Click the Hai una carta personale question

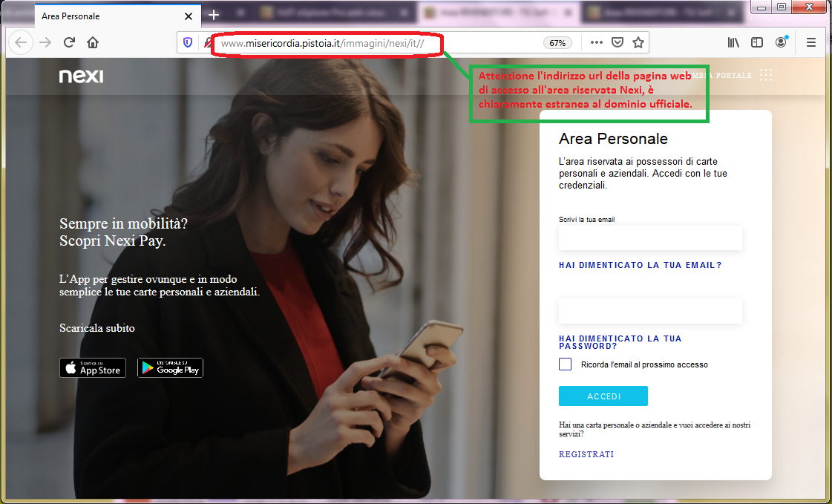[x=655, y=429]
